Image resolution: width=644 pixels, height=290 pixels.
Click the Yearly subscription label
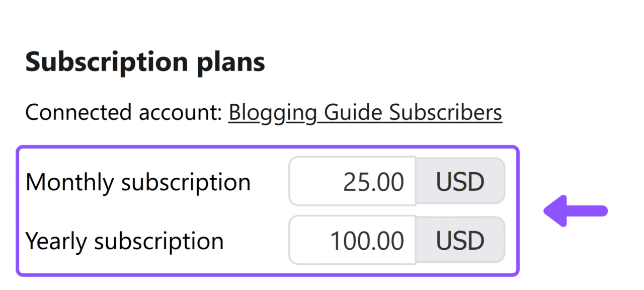click(x=126, y=240)
